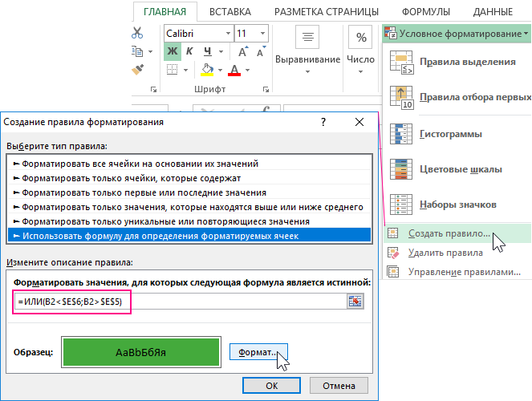Click the top 10 rules icon
Image resolution: width=532 pixels, height=401 pixels.
coord(401,97)
